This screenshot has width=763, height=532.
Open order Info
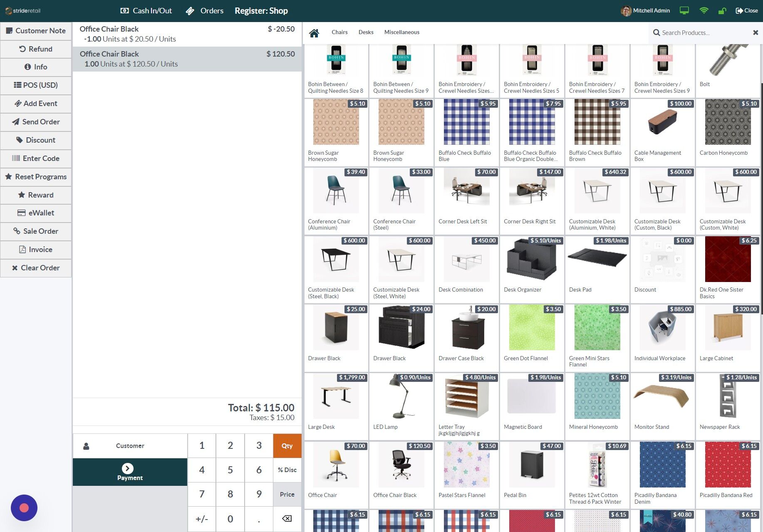click(36, 67)
